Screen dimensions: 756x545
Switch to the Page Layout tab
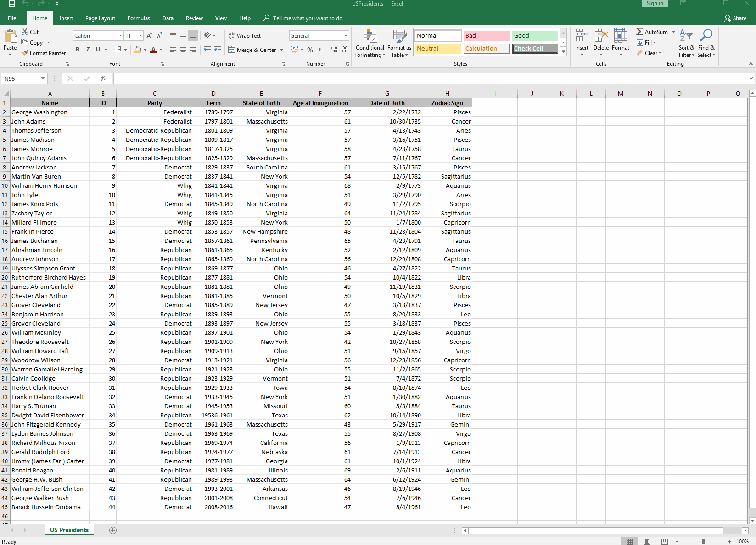click(x=100, y=18)
